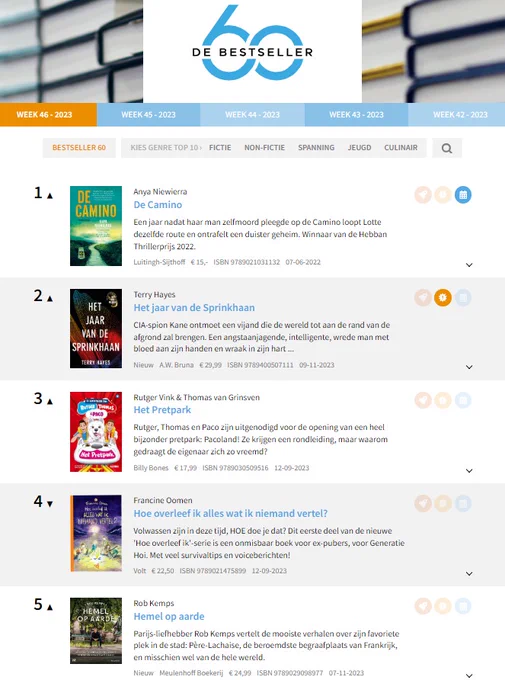Click the star badge for Hemel op aarde
The width and height of the screenshot is (505, 680).
click(443, 606)
